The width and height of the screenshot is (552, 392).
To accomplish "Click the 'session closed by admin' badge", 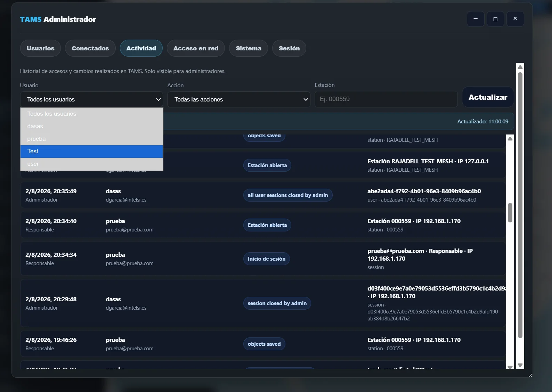I will click(277, 303).
